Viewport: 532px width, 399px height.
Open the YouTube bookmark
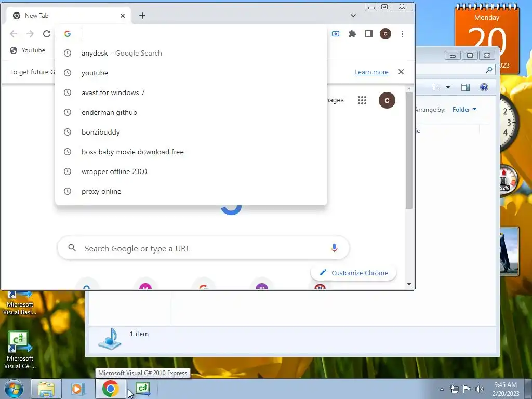(x=28, y=50)
